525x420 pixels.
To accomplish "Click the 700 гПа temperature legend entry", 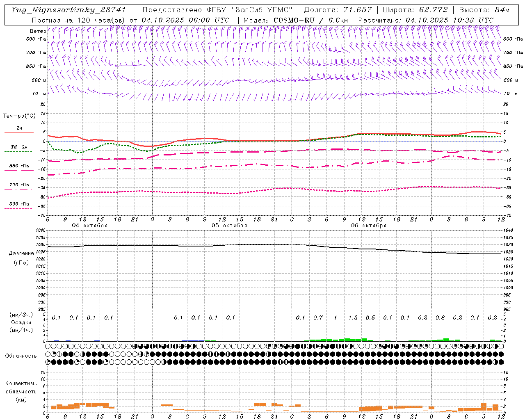I will pos(19,185).
